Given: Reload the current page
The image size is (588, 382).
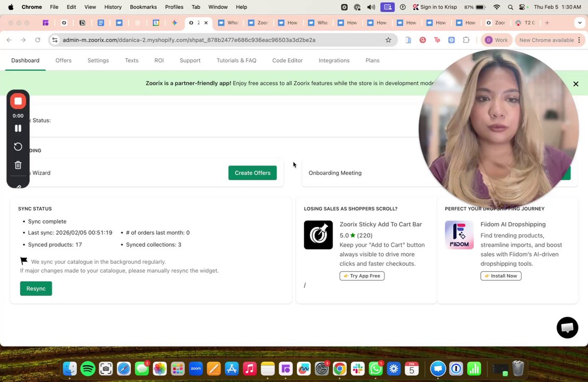Looking at the screenshot, I should point(38,40).
